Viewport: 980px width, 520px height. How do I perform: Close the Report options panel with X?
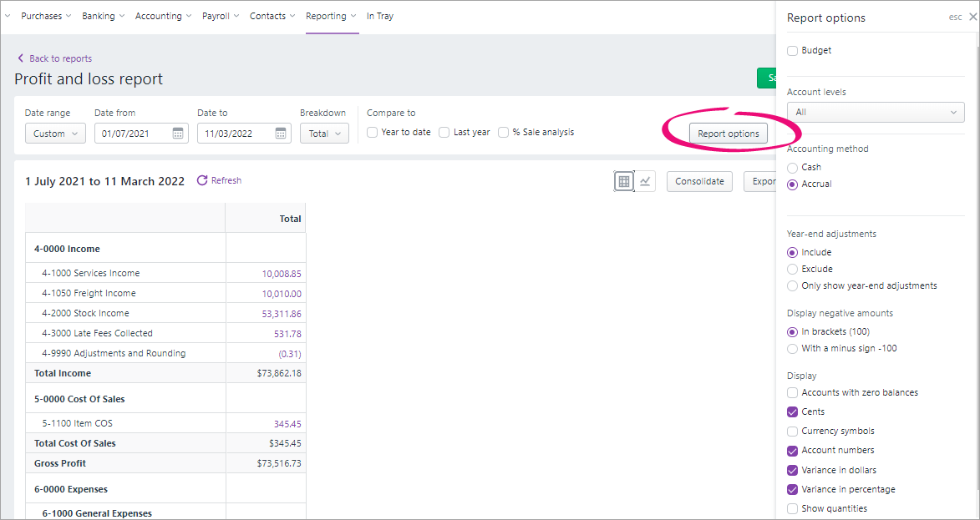coord(972,18)
